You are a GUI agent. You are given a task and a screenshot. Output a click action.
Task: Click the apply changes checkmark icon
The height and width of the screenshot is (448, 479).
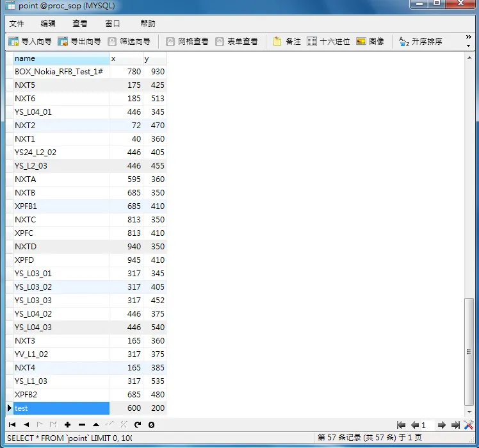(110, 424)
